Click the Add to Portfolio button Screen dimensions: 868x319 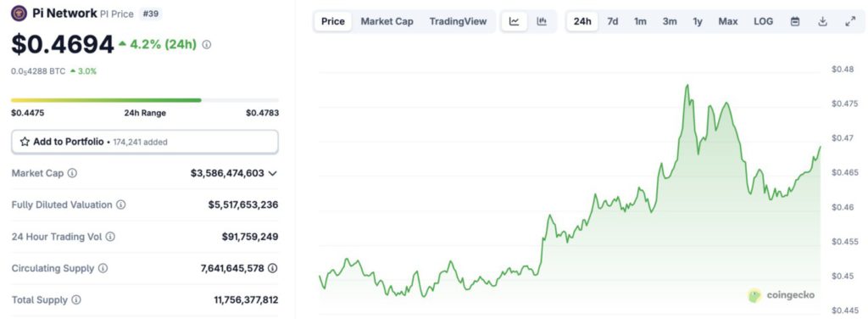click(x=145, y=142)
